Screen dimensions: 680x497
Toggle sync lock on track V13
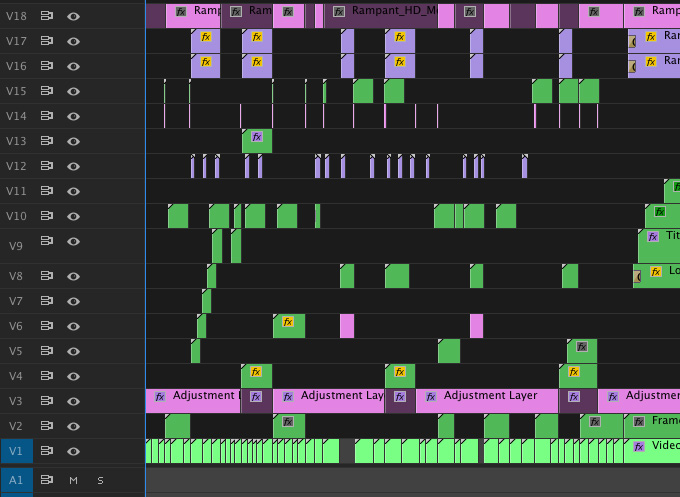click(x=46, y=141)
